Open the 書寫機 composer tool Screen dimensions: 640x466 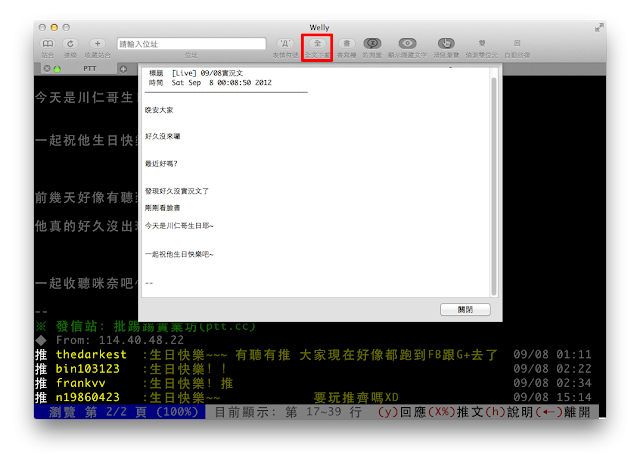(x=347, y=44)
